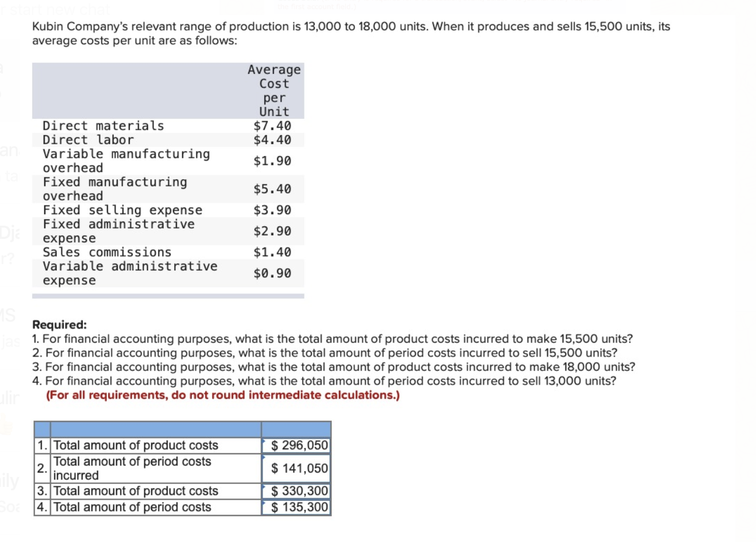The image size is (756, 542).
Task: Select 'Direct materials' row label
Action: [x=103, y=126]
